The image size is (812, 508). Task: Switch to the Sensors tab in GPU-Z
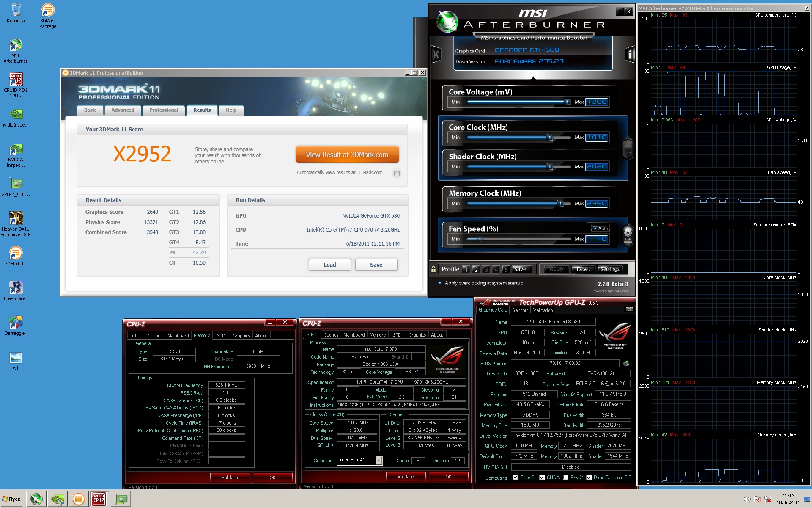pyautogui.click(x=520, y=310)
